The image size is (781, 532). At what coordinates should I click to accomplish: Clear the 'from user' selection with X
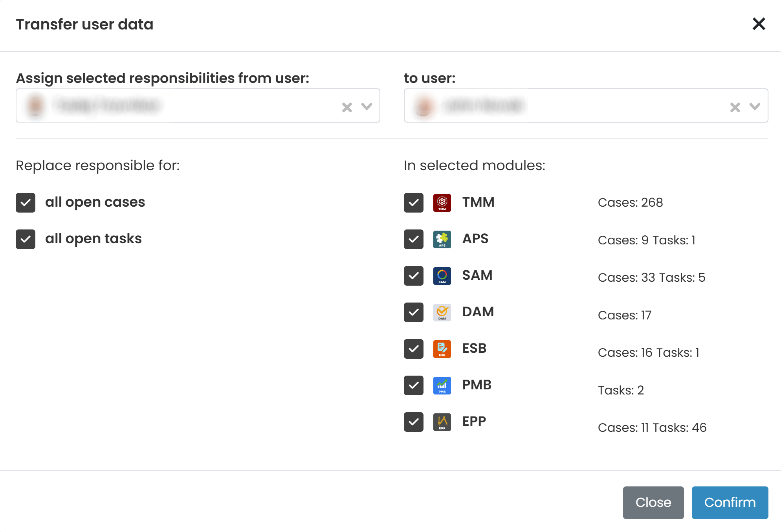[x=347, y=107]
